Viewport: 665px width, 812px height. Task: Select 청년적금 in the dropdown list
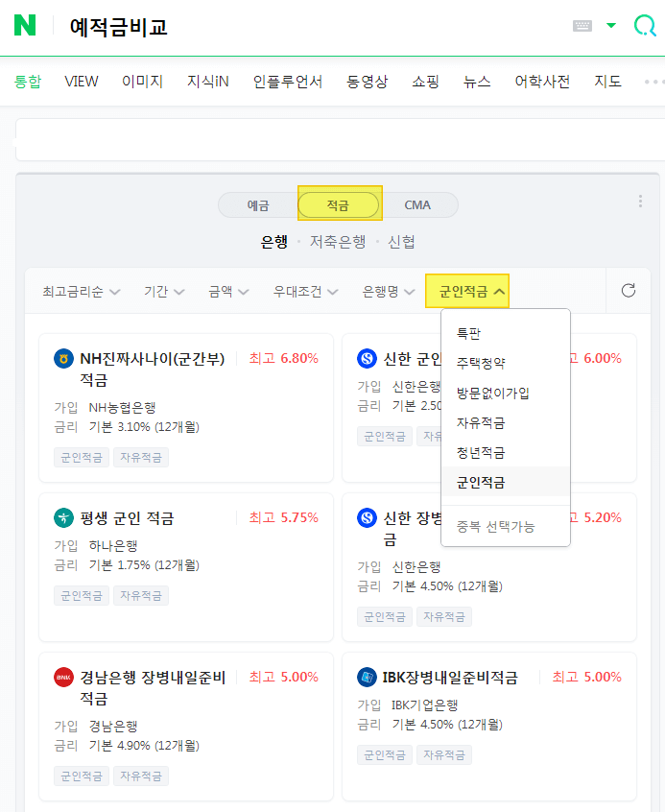(x=506, y=453)
